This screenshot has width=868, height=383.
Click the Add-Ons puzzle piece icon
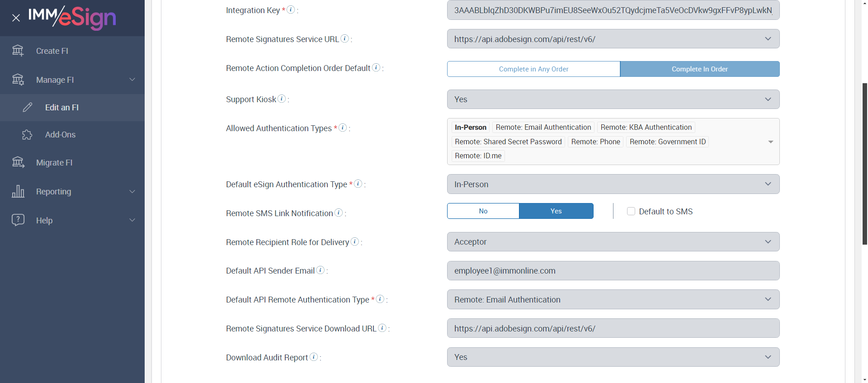27,135
